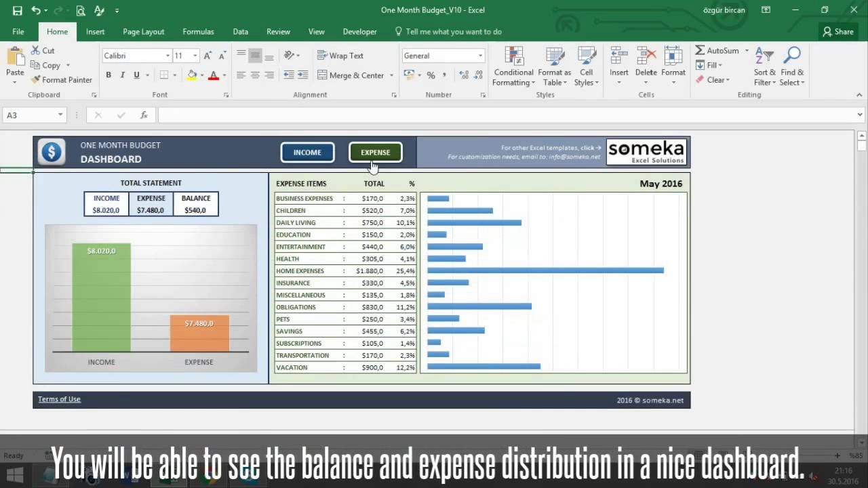
Task: Toggle Wrap Text
Action: click(340, 56)
